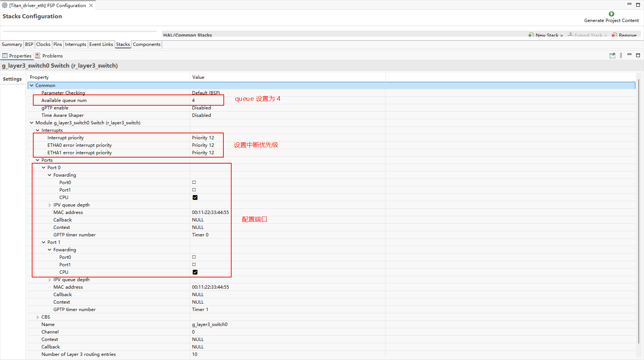Enable Port0 forwarding checkbox under Port 1
Image resolution: width=644 pixels, height=360 pixels.
pos(194,257)
